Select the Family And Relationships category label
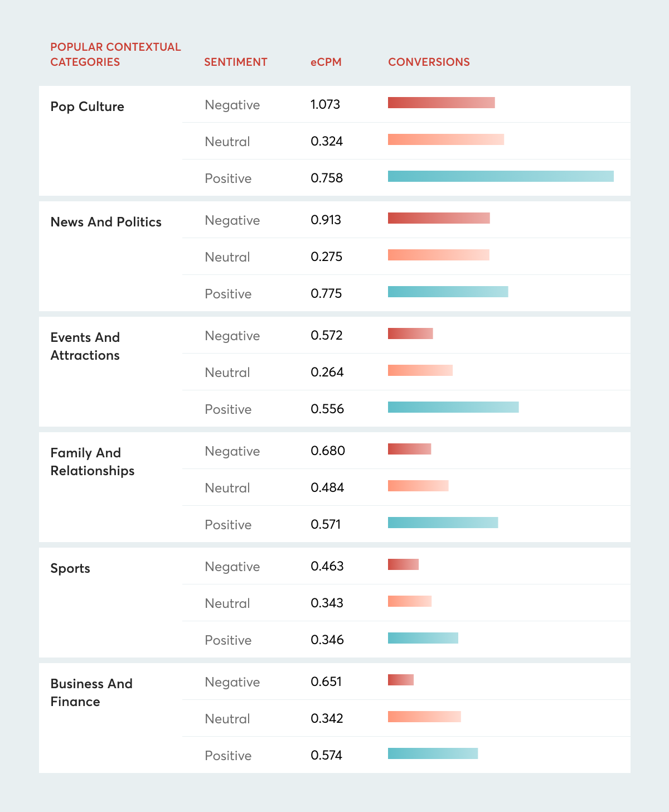Screen dimensions: 669x812 (93, 462)
